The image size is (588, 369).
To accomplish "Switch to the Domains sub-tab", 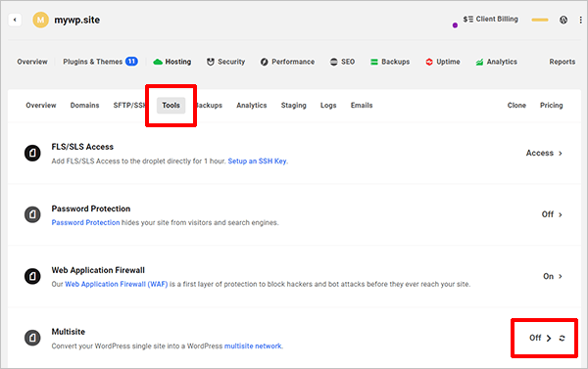I will [84, 106].
